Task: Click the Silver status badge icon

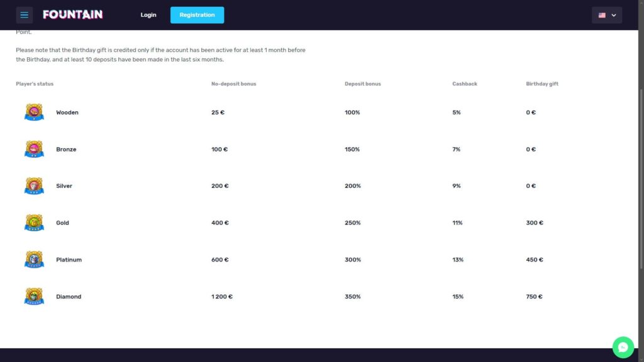Action: tap(34, 186)
